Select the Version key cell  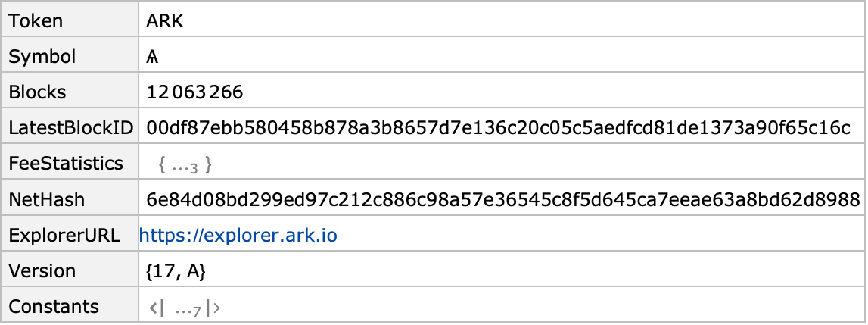(x=70, y=270)
